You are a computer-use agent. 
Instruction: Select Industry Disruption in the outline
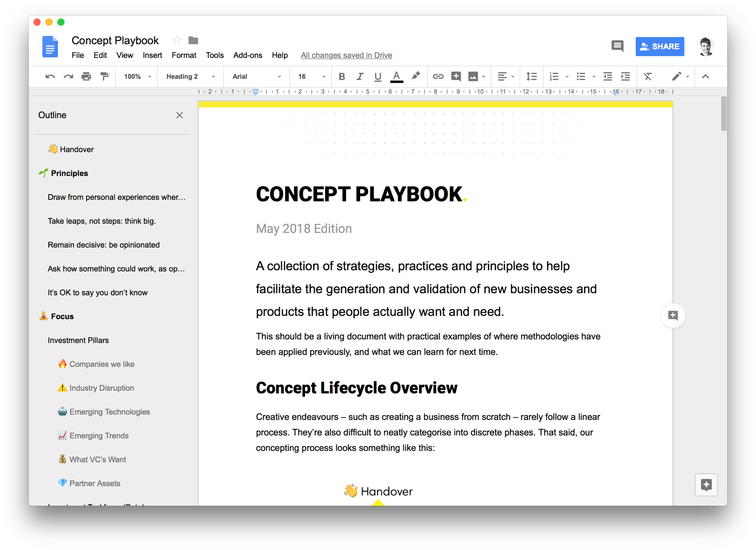(96, 388)
